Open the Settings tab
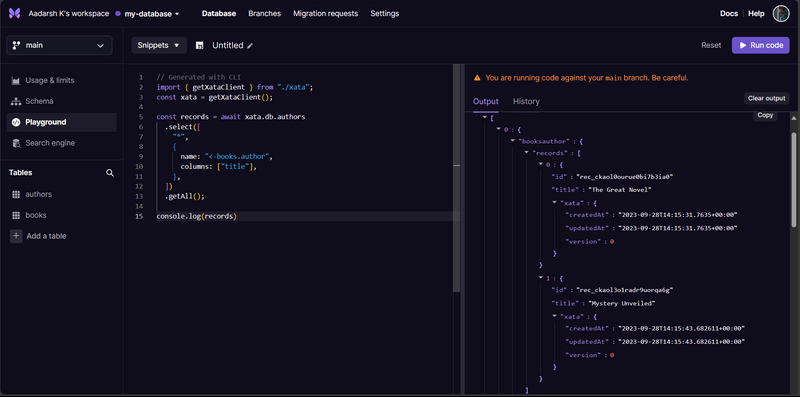 pyautogui.click(x=385, y=14)
